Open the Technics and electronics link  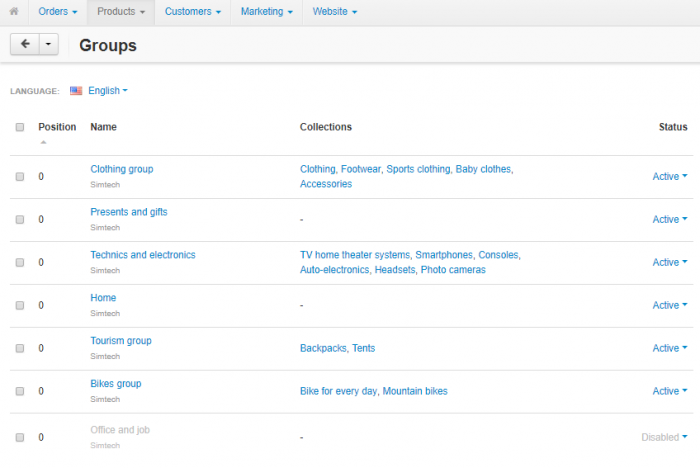tap(143, 255)
